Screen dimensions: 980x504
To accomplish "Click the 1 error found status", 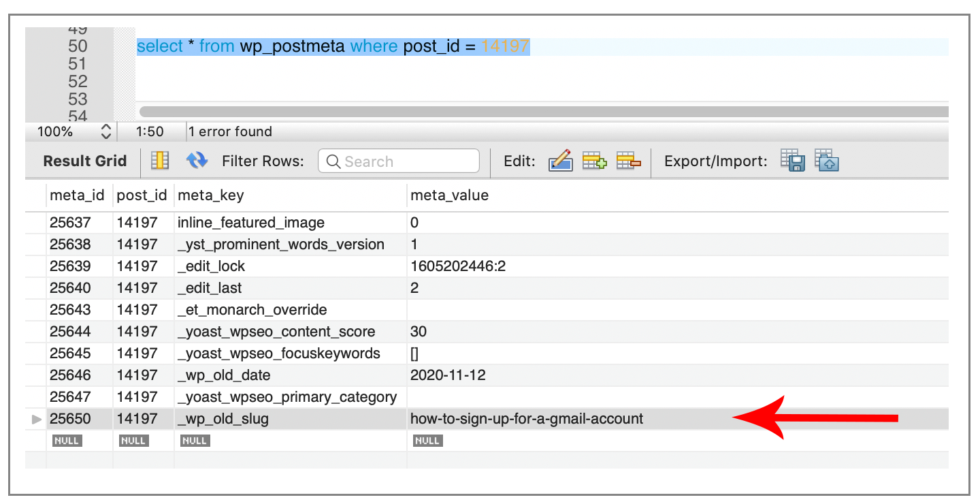I will [230, 131].
